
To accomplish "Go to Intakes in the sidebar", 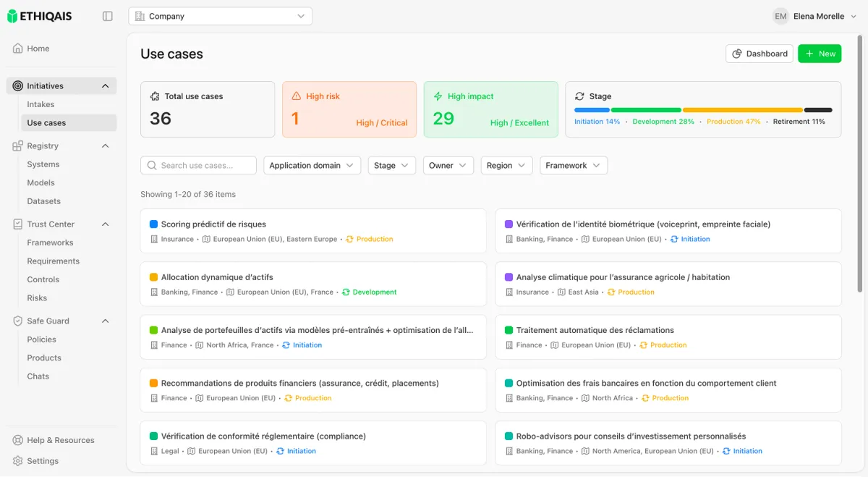I will 41,104.
